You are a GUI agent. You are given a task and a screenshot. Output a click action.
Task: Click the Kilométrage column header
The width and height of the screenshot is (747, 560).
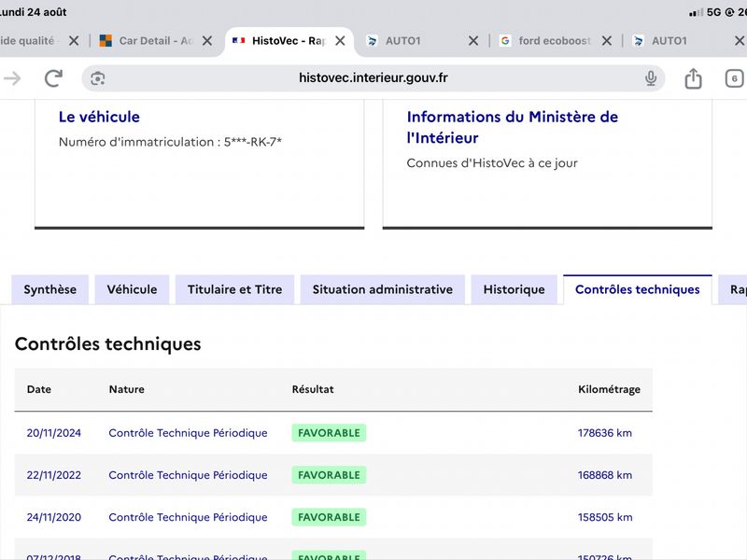tap(609, 389)
